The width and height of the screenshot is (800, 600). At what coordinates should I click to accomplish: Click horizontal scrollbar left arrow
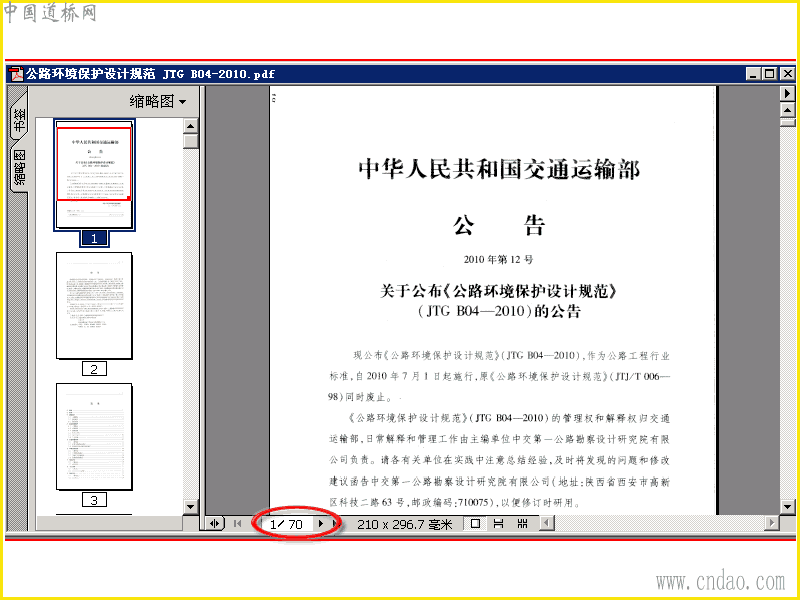(x=547, y=523)
